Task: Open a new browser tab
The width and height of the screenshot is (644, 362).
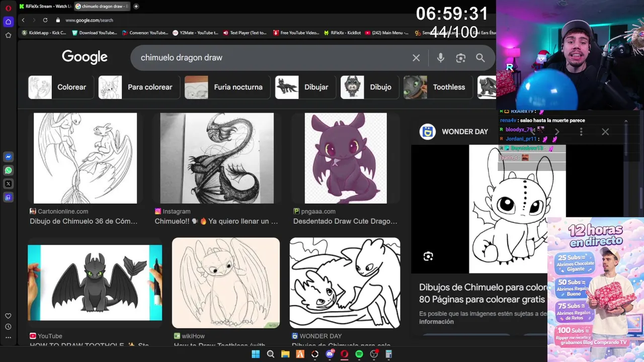Action: 136,7
